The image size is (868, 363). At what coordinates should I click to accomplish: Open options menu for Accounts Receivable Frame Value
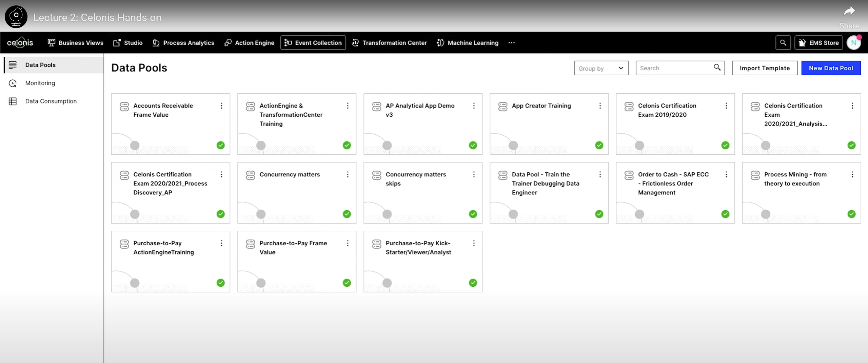coord(221,106)
